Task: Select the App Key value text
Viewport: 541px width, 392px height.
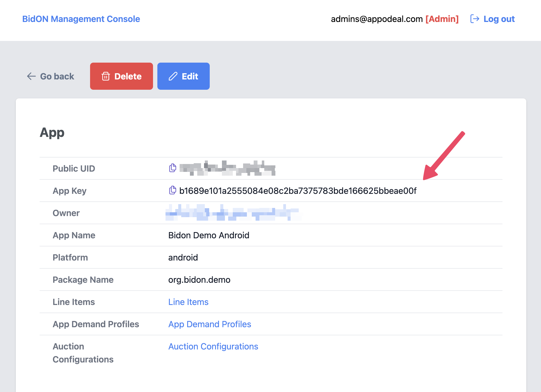Action: coord(298,191)
